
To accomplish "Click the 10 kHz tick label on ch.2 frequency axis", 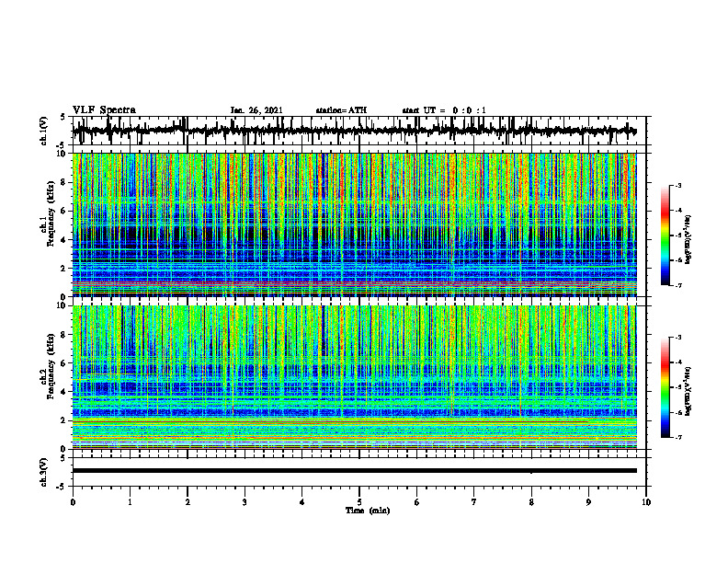I will pos(63,305).
